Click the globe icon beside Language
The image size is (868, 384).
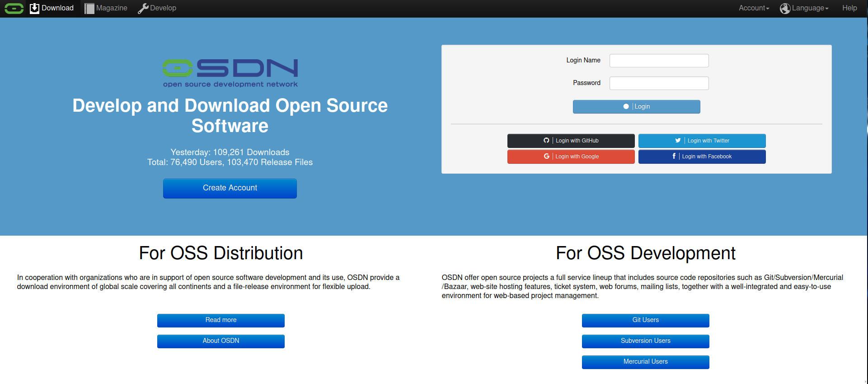785,8
